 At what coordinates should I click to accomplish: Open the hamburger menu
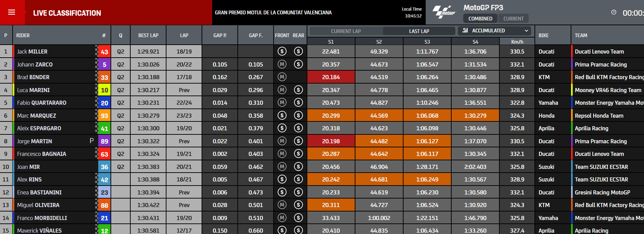[x=12, y=12]
